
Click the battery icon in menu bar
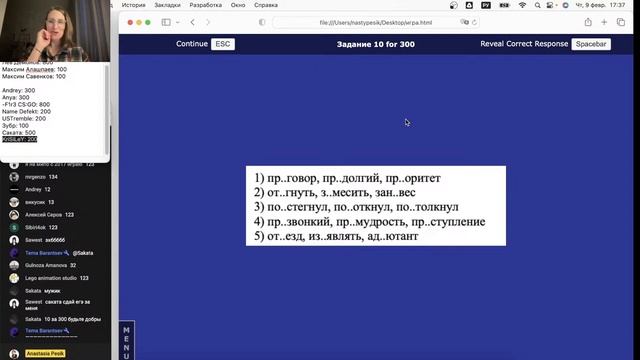[x=504, y=5]
